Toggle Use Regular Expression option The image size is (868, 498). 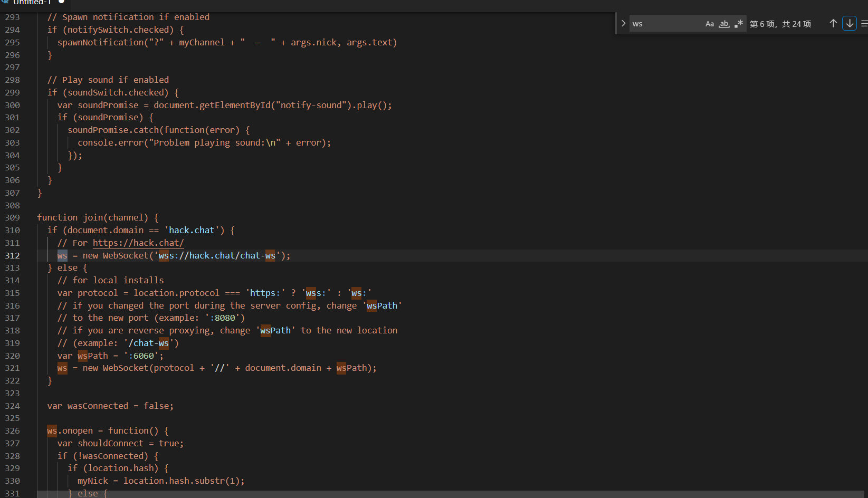[x=739, y=24]
